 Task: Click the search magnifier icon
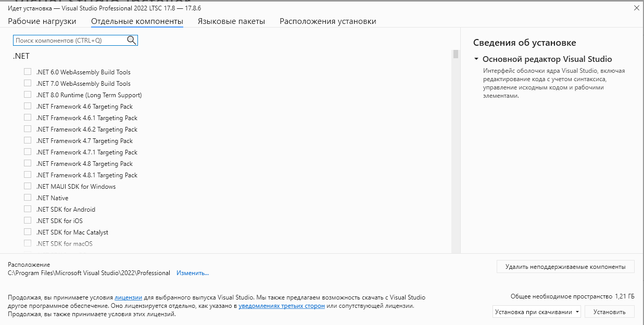[131, 40]
